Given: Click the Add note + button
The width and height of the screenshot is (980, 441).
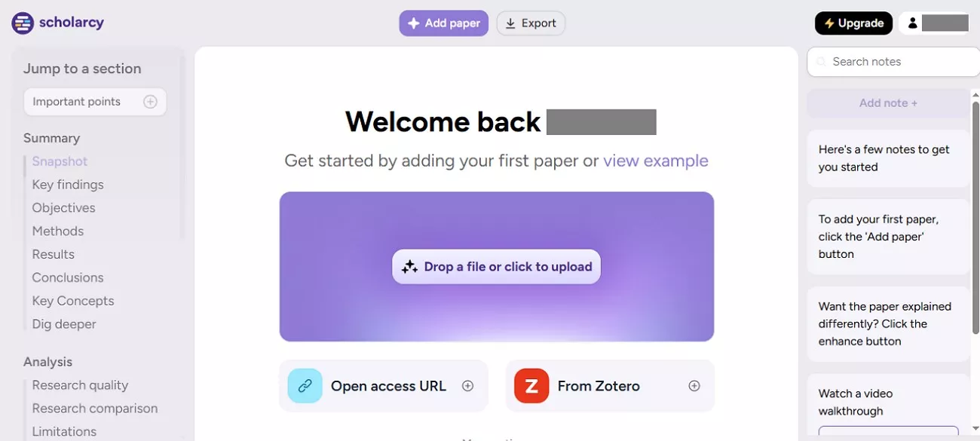Looking at the screenshot, I should [x=888, y=103].
